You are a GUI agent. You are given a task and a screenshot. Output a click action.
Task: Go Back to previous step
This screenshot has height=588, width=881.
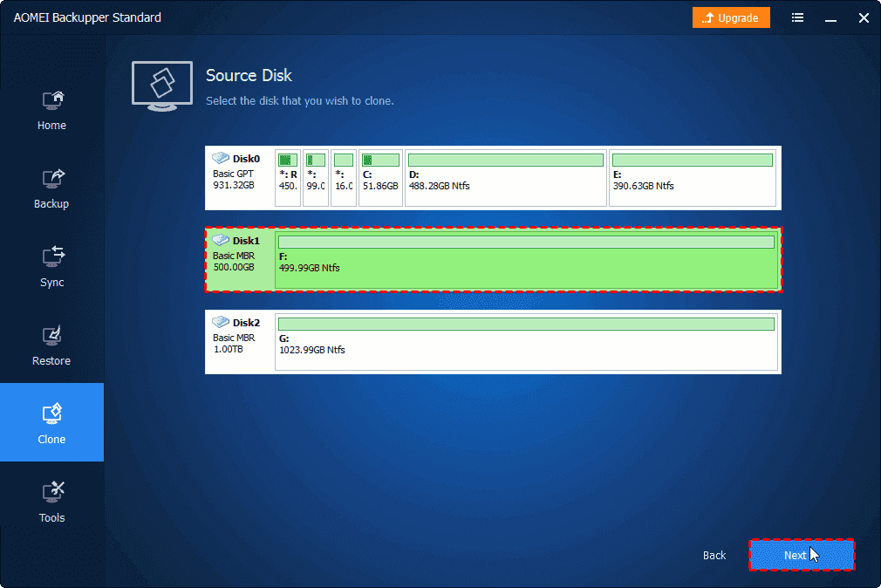coord(714,556)
